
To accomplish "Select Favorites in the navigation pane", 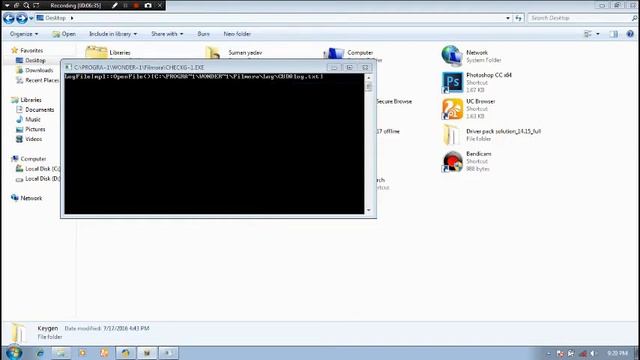I will (x=31, y=50).
